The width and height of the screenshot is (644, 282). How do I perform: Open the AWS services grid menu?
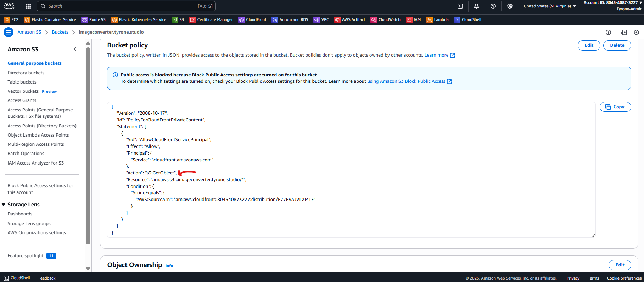28,6
